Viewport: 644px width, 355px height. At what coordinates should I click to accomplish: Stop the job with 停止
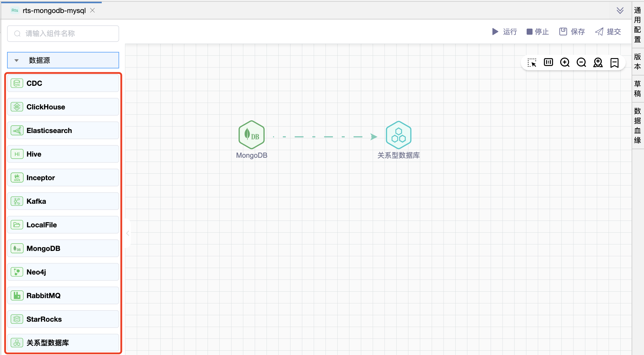coord(538,32)
